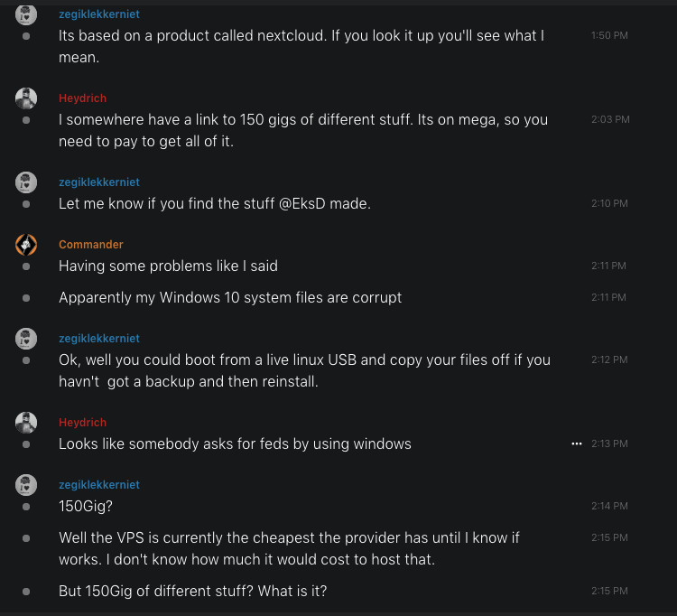Click Commander's orange avatar

[26, 245]
